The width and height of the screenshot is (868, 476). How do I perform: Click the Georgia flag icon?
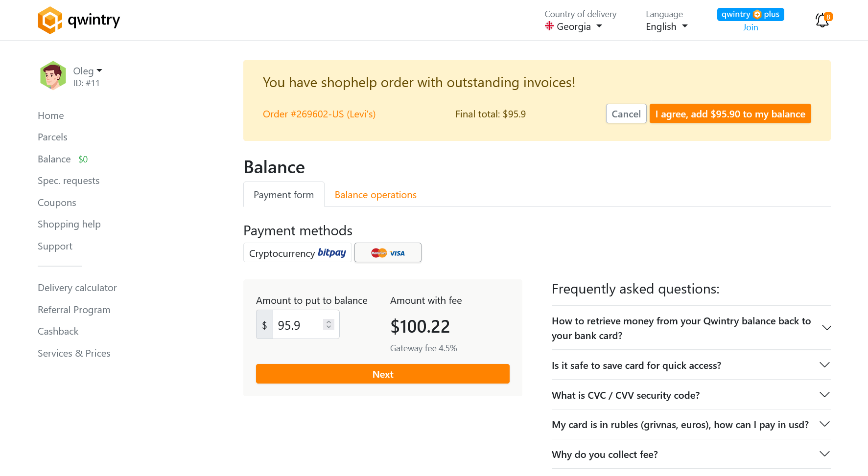[x=549, y=26]
